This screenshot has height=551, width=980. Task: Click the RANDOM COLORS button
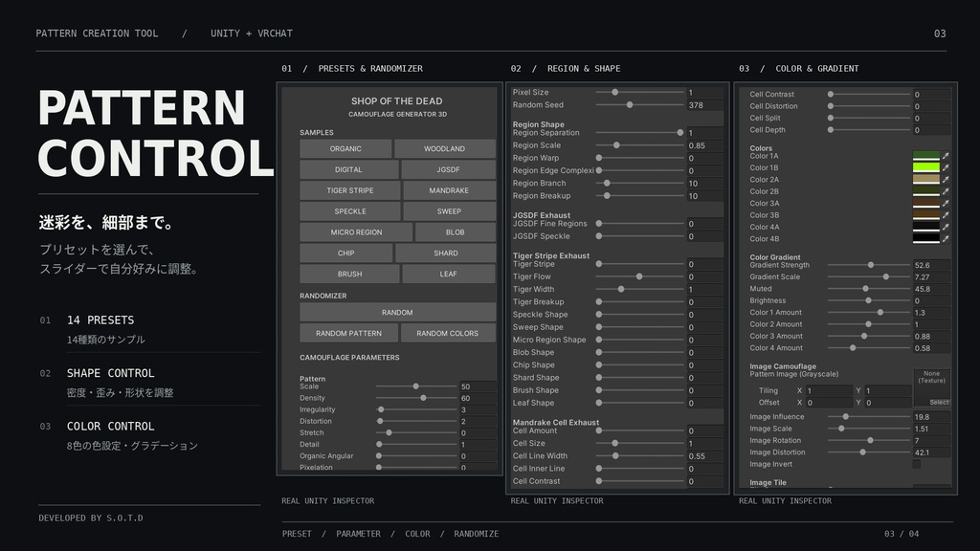tap(448, 333)
